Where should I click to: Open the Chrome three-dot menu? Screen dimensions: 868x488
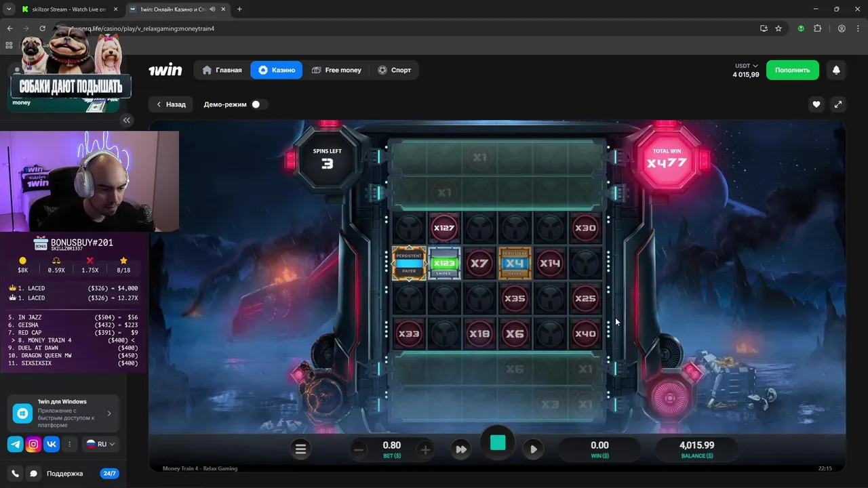tap(857, 28)
